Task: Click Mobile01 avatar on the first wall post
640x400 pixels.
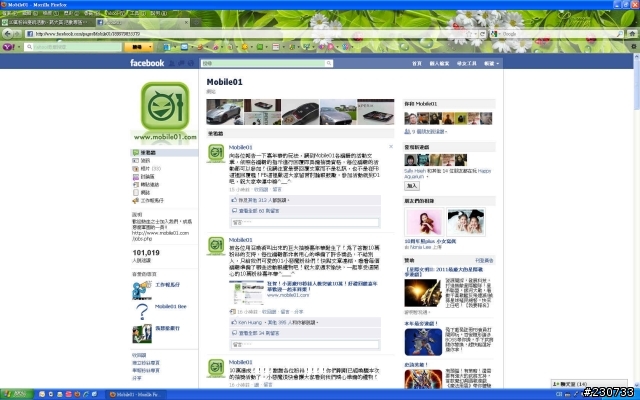Action: [216, 153]
